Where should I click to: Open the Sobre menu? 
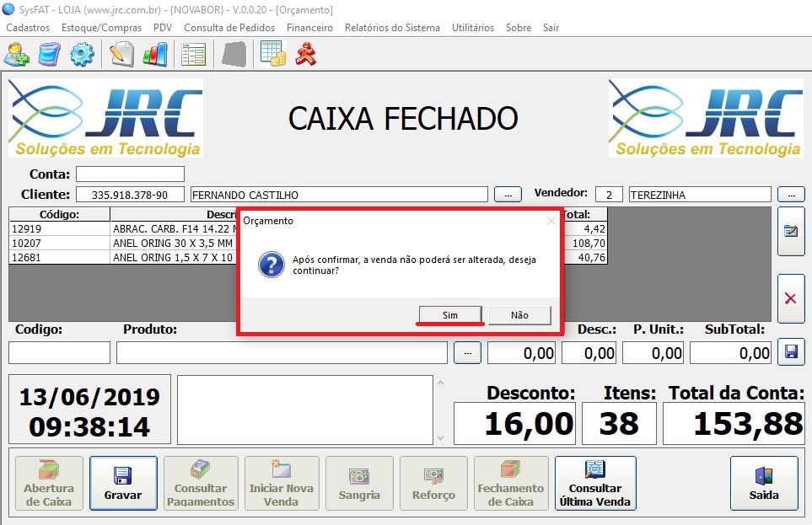tap(519, 28)
